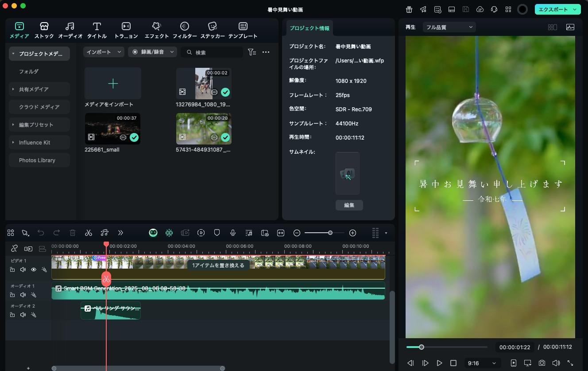
Task: Click the audio beat detection music icon
Action: pyautogui.click(x=104, y=233)
